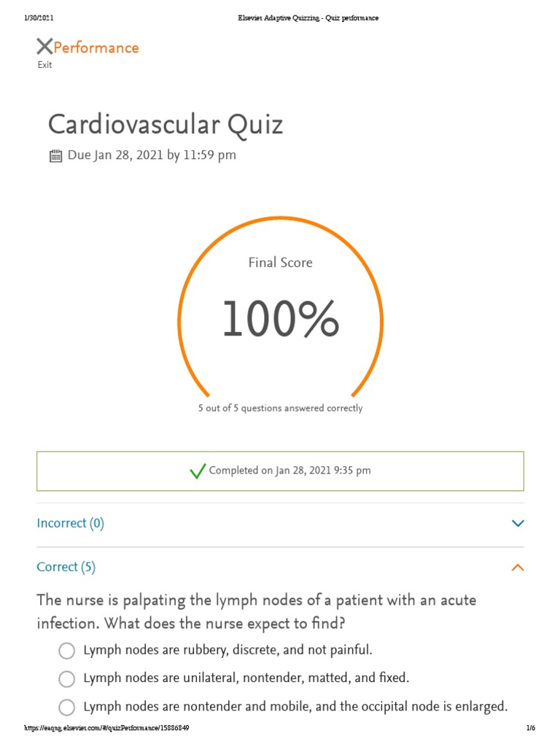560x747 pixels.
Task: Click the 5 out of 5 questions summary
Action: pos(280,409)
